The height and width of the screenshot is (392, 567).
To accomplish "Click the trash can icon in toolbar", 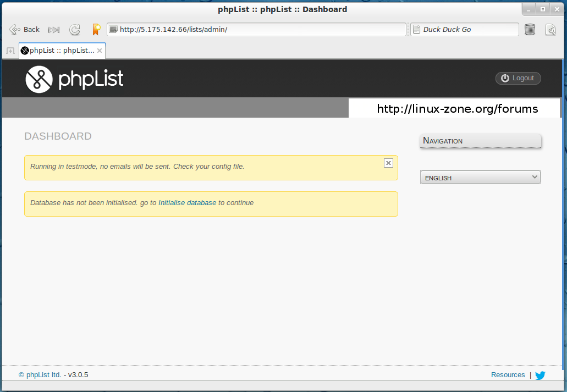I will (x=530, y=30).
